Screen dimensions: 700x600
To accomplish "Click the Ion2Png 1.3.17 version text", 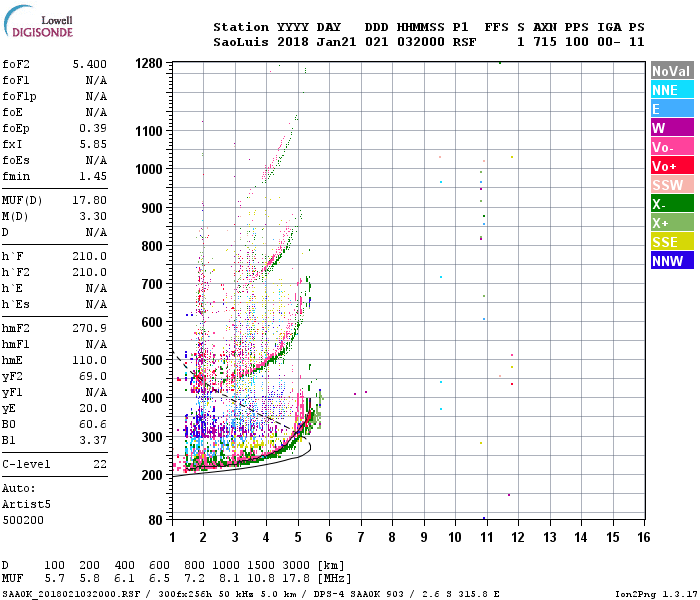I will 656,594.
